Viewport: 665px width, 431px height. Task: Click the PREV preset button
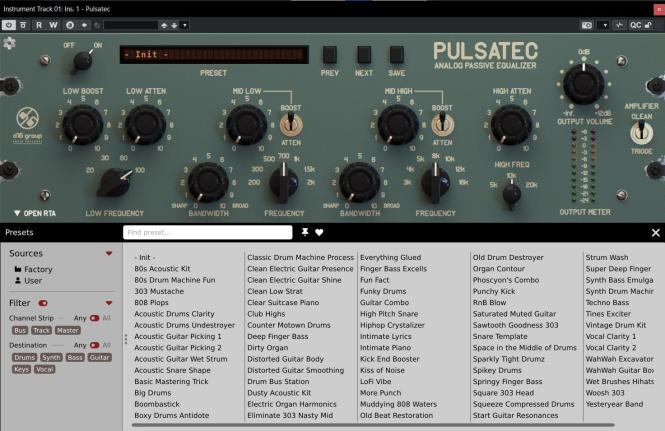click(330, 55)
